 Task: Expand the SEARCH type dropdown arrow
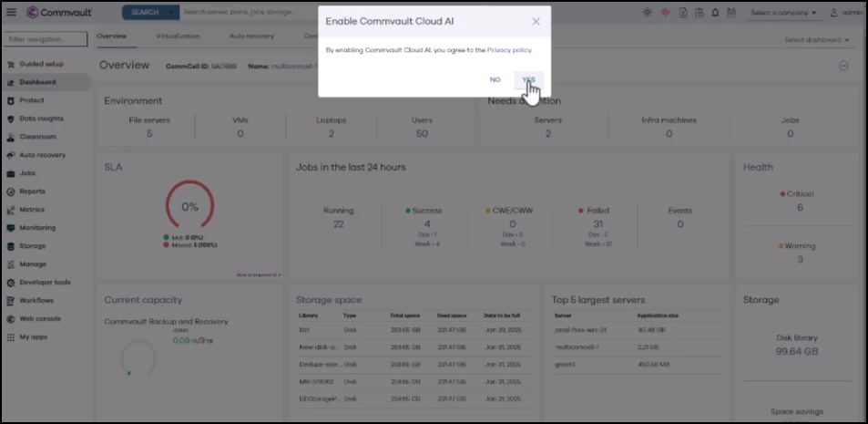[x=170, y=12]
